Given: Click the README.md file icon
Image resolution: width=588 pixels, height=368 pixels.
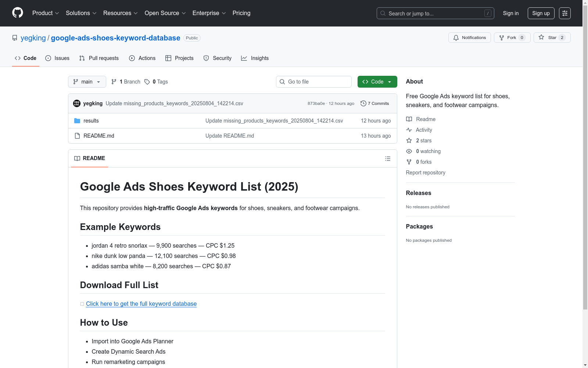Looking at the screenshot, I should 77,136.
